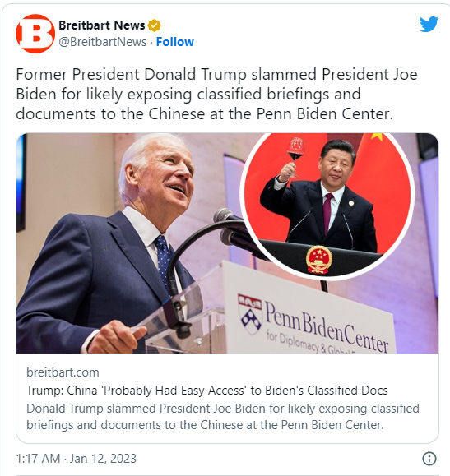Open the card description text below headline
Image resolution: width=450 pixels, height=476 pixels.
coord(223,417)
